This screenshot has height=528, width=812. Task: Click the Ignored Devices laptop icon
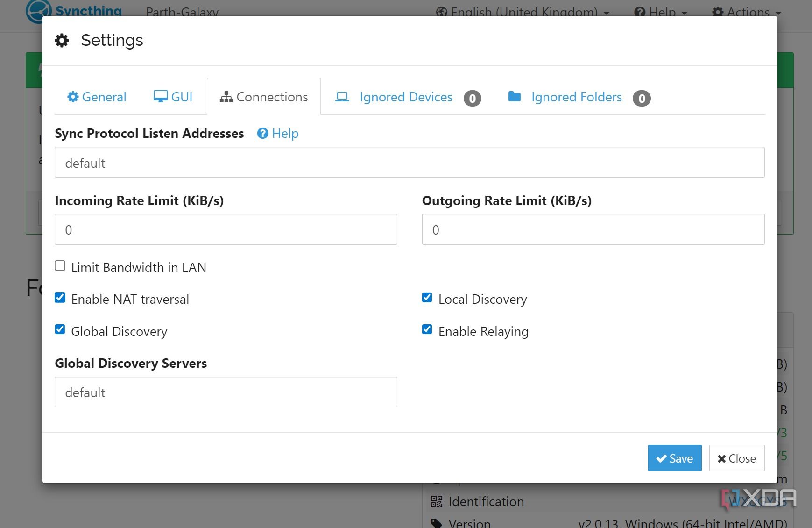click(342, 97)
